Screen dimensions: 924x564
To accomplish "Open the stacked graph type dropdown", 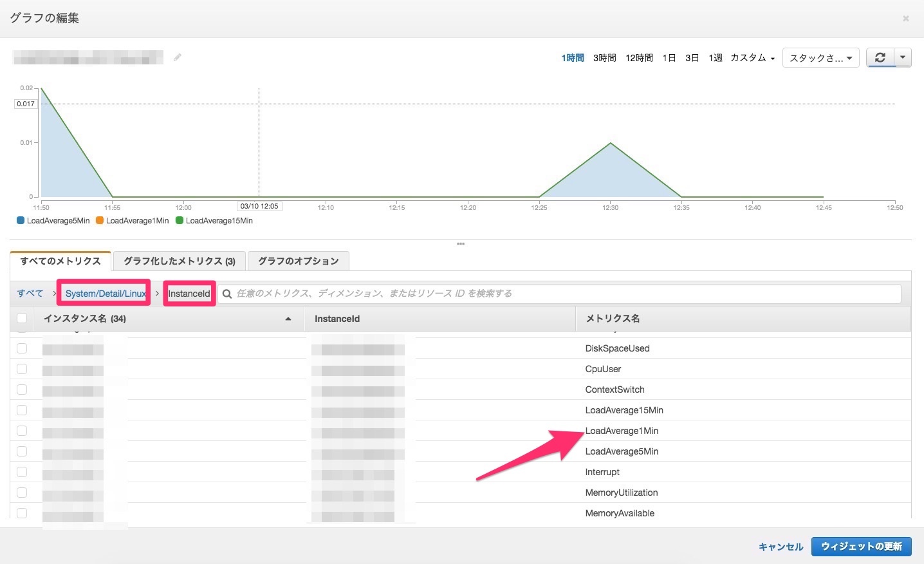I will pos(820,58).
